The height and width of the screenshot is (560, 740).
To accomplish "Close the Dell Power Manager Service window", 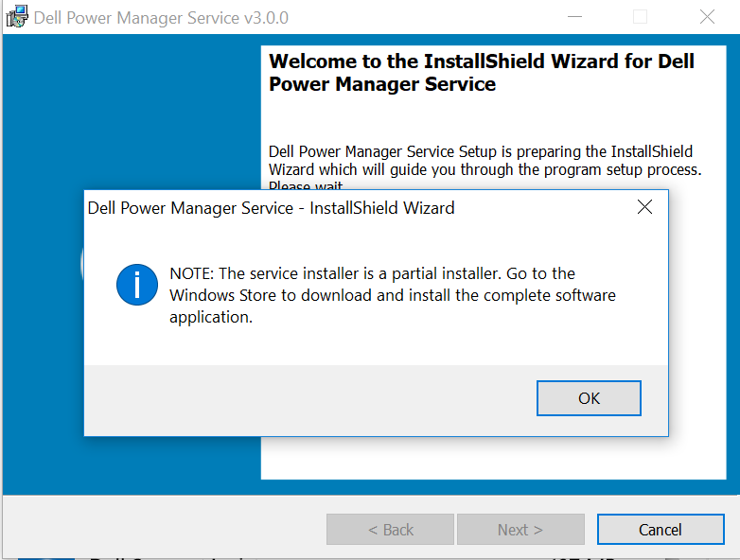I will click(x=707, y=17).
